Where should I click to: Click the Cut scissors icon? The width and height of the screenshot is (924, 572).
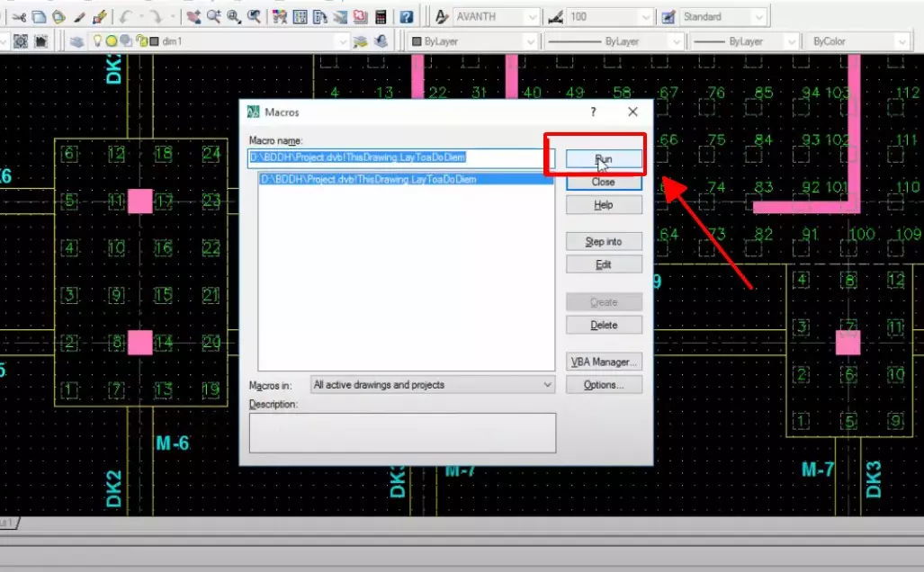tap(19, 17)
